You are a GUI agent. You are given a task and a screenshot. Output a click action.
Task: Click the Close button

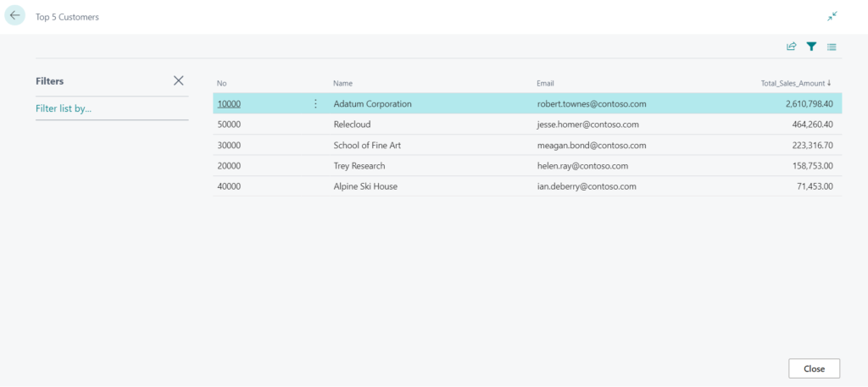tap(814, 368)
